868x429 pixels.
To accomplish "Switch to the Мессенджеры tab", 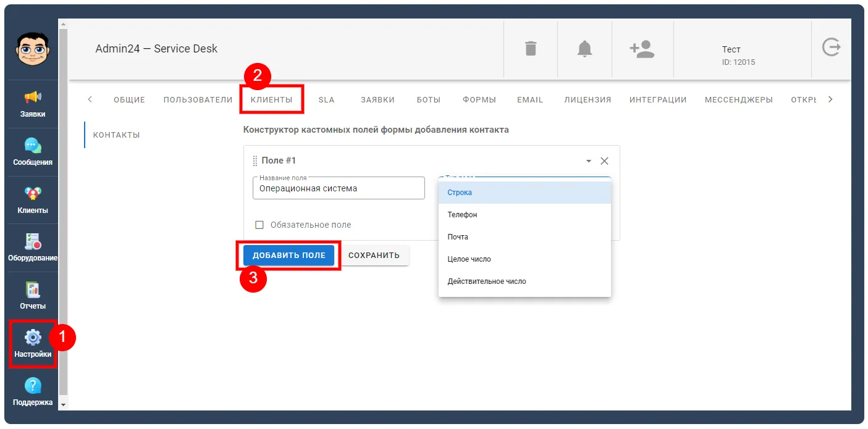I will coord(739,99).
